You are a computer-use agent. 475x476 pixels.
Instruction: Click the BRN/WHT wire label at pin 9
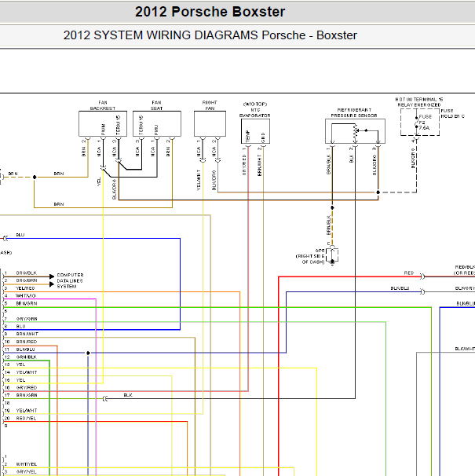(27, 334)
